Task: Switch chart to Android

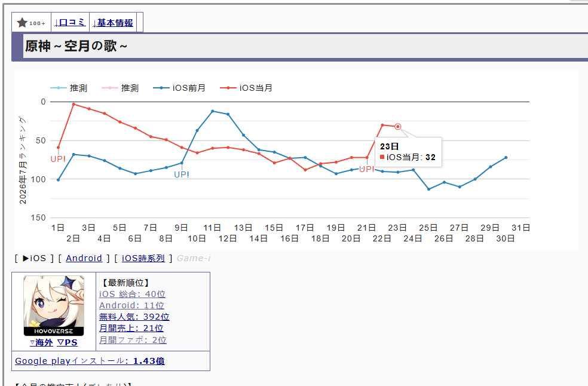Action: click(x=84, y=258)
